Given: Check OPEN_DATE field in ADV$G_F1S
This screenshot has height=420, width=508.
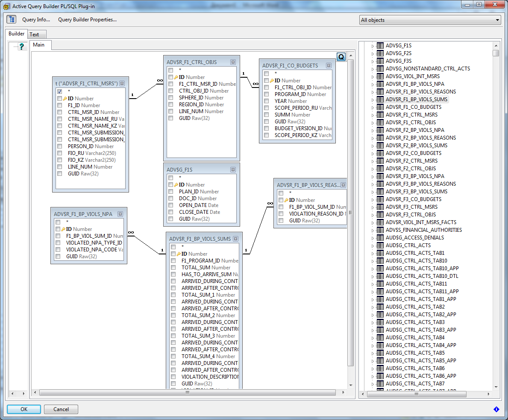Looking at the screenshot, I should pyautogui.click(x=171, y=205).
